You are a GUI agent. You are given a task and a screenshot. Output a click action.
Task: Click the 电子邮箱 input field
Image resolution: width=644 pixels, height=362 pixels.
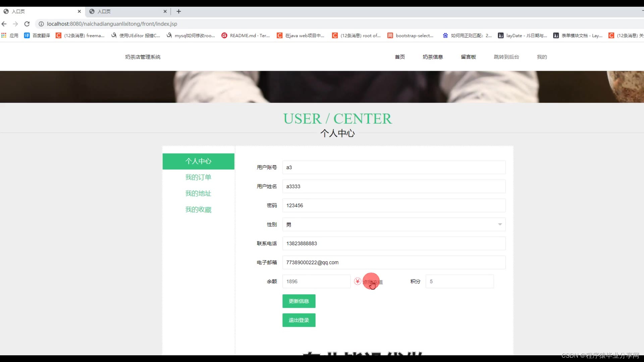pos(394,262)
